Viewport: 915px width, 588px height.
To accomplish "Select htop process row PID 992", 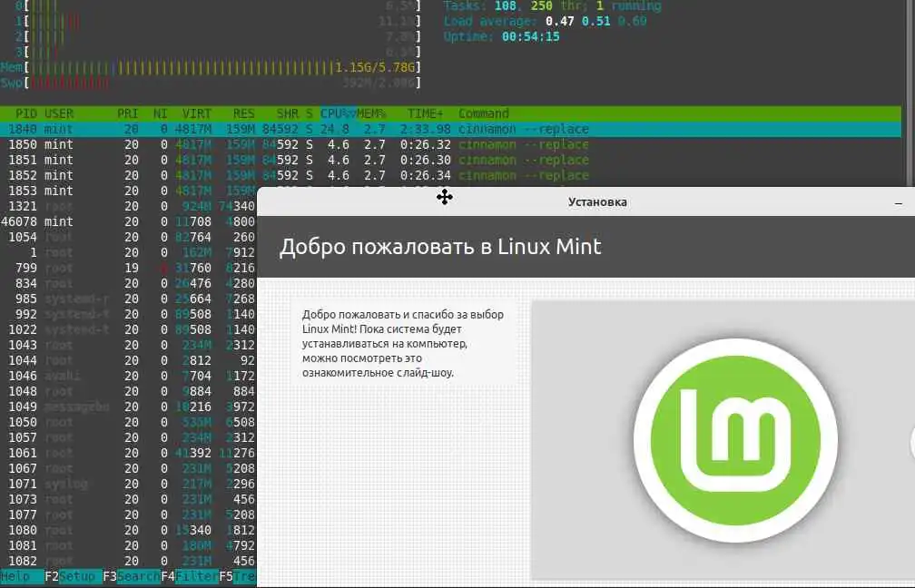I will tap(128, 314).
